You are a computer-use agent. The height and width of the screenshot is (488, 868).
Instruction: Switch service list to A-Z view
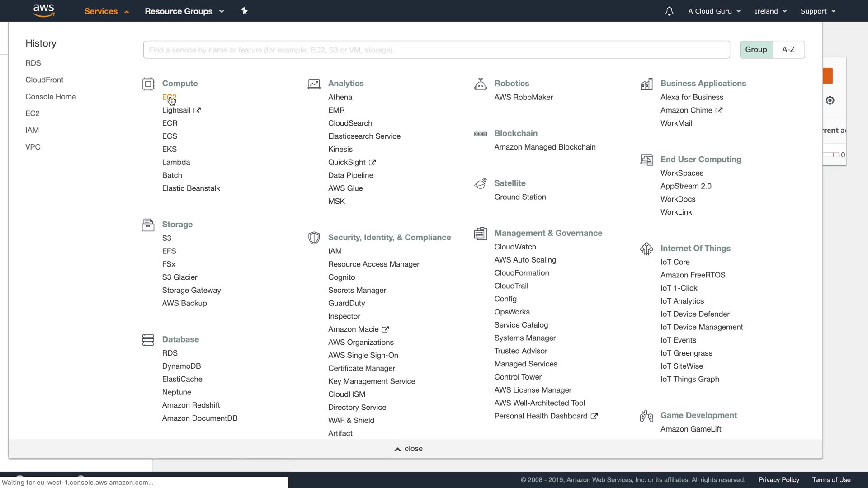788,50
